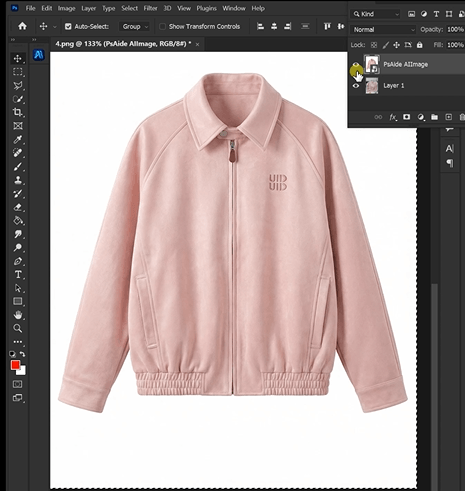This screenshot has height=491, width=465.
Task: Click Link Layers icon in Layers panel
Action: pos(378,117)
